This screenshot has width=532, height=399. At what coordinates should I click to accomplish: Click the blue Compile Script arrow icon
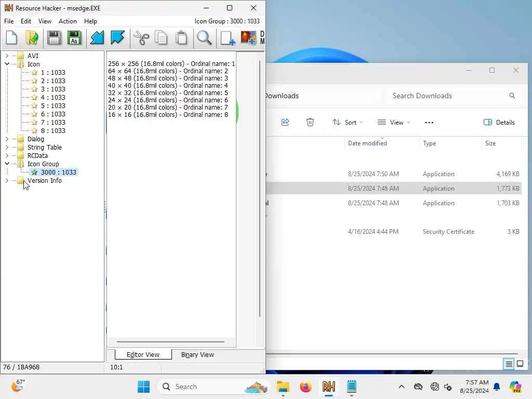tap(97, 37)
